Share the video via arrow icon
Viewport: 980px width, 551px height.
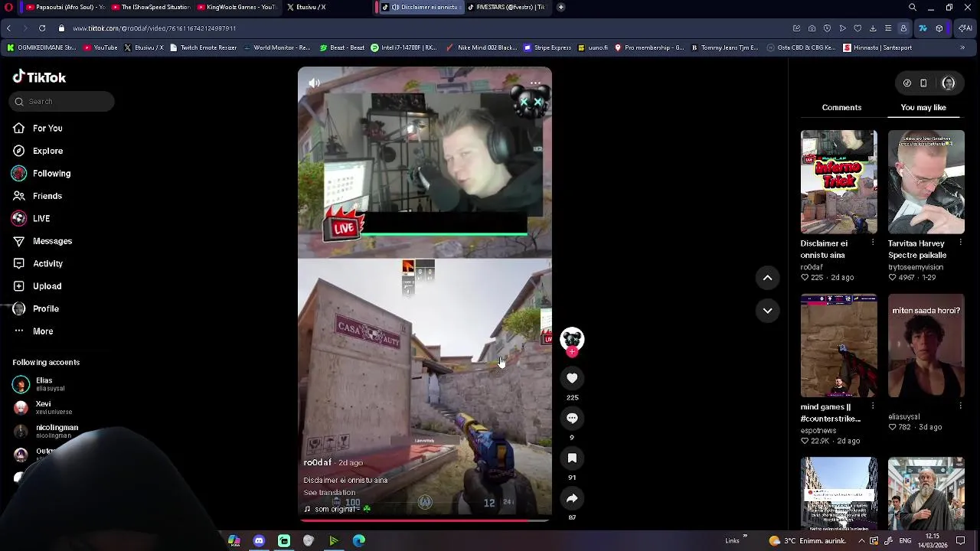pos(572,498)
